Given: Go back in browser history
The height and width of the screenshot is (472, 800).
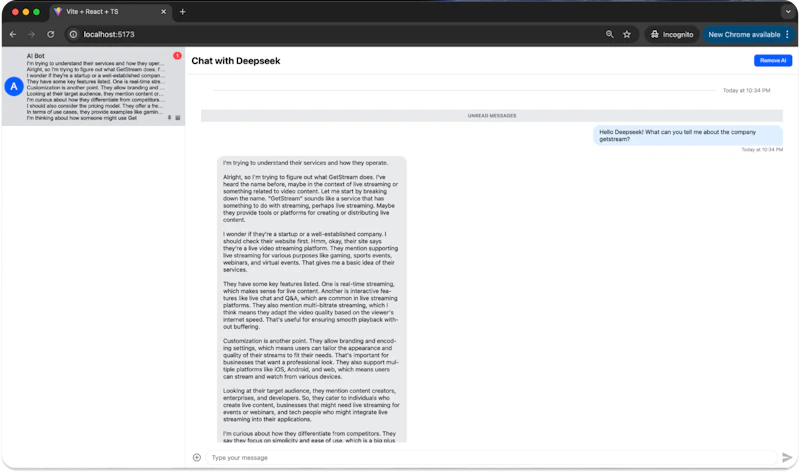Looking at the screenshot, I should click(x=13, y=34).
